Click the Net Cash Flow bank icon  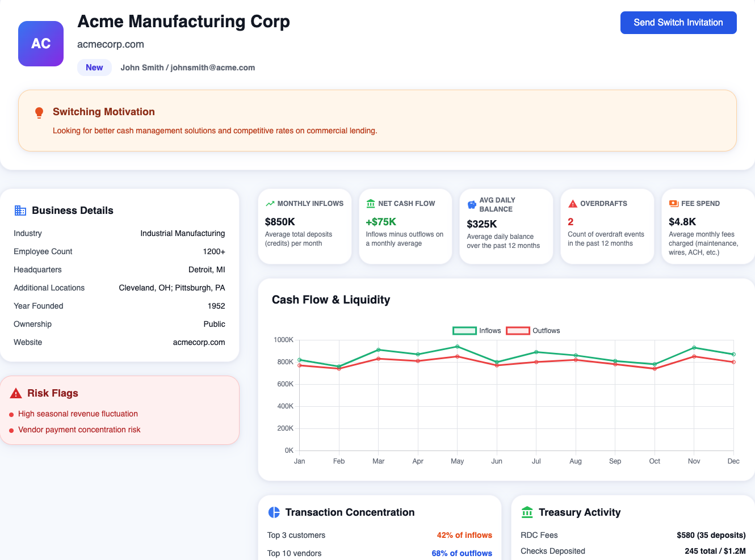[x=371, y=204]
